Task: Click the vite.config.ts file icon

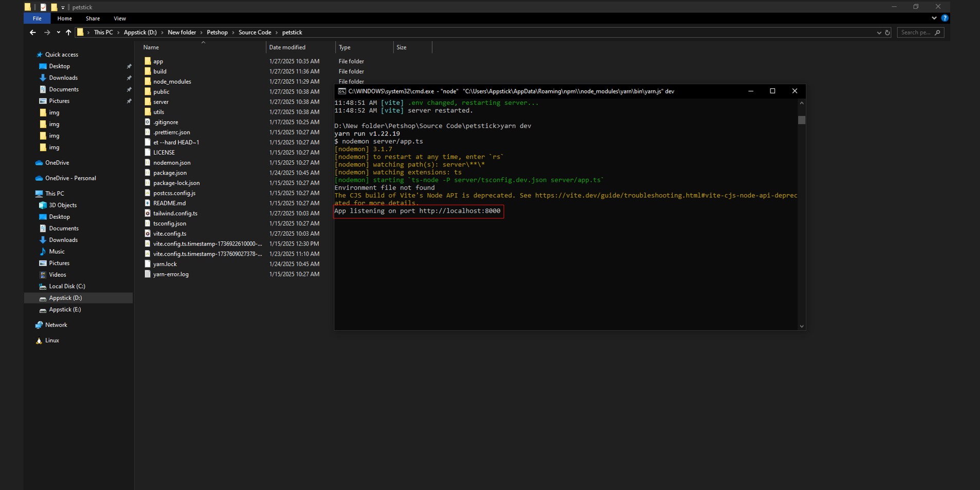Action: 148,234
